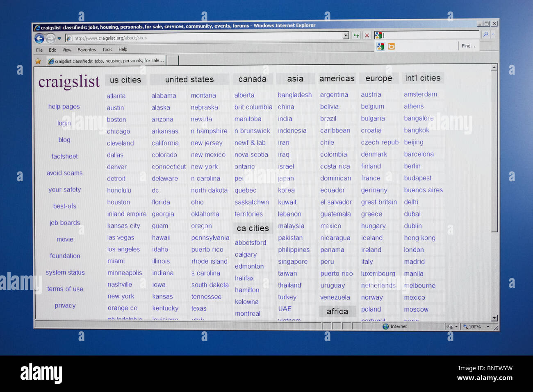Screen dimensions: 533x392
Task: Open the great britain link
Action: pos(379,202)
